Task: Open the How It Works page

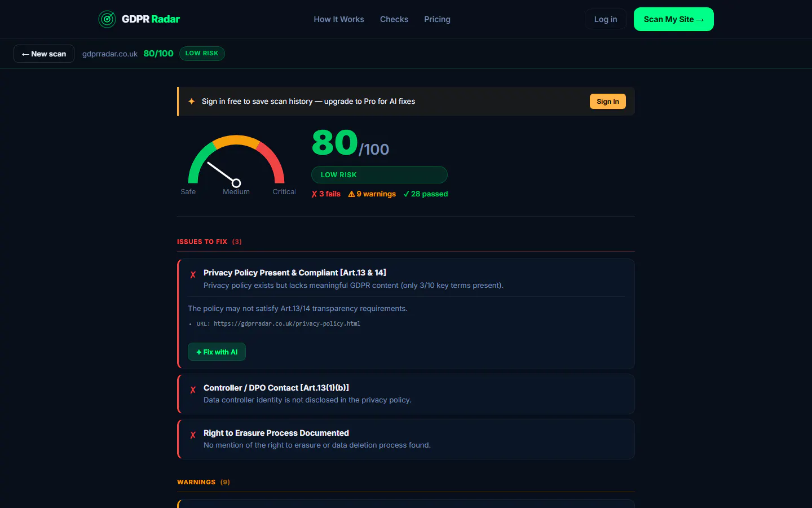Action: [339, 19]
